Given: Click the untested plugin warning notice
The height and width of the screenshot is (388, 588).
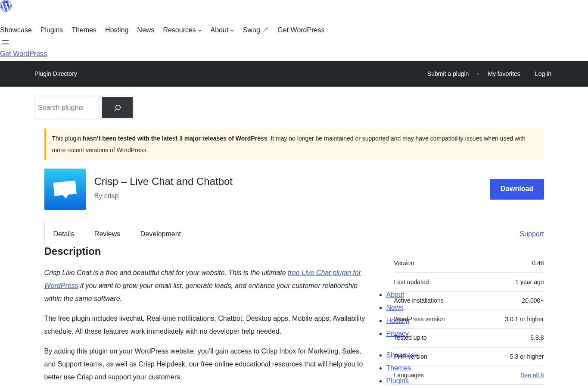Looking at the screenshot, I should coord(294,144).
